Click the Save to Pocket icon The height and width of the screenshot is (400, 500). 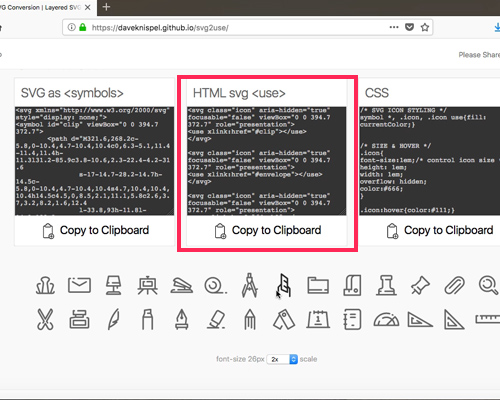(409, 27)
